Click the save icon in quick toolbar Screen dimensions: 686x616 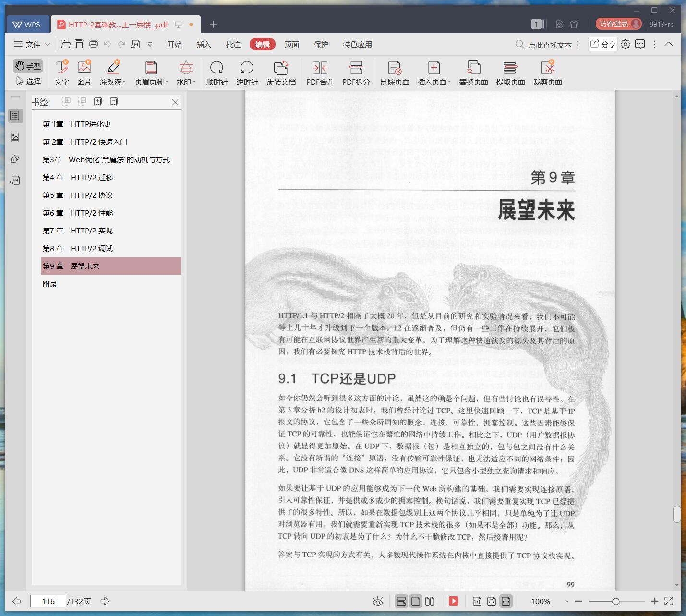(80, 44)
